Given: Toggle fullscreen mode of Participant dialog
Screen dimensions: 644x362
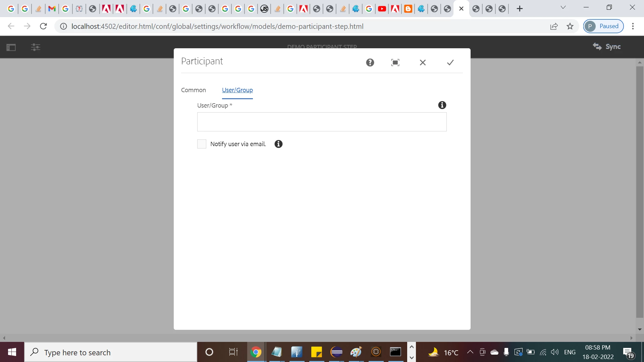Looking at the screenshot, I should pos(395,62).
